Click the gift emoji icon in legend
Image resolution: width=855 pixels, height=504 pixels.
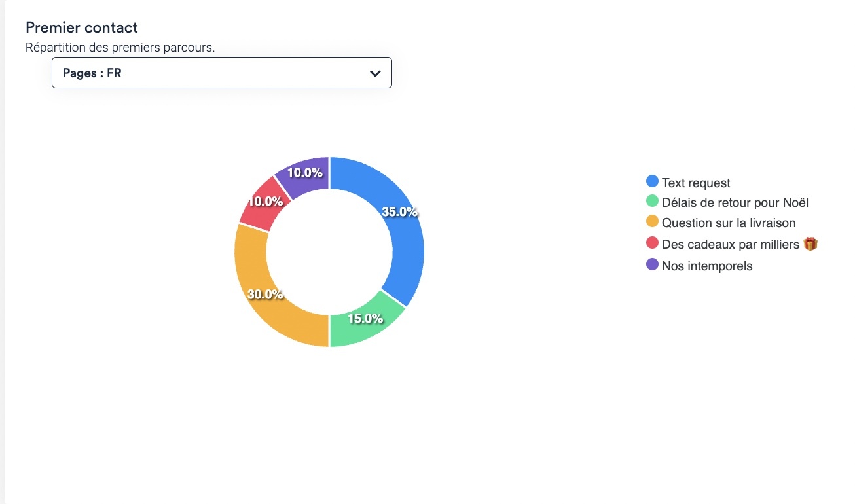click(x=811, y=243)
